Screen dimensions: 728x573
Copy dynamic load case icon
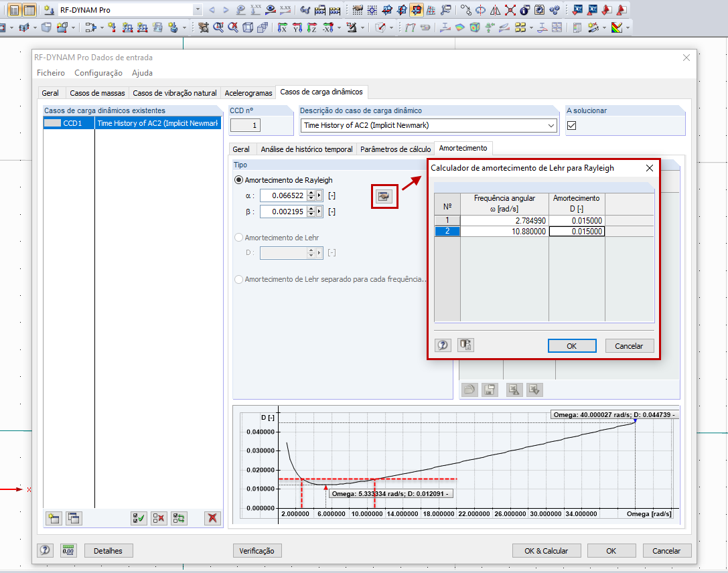coord(74,518)
